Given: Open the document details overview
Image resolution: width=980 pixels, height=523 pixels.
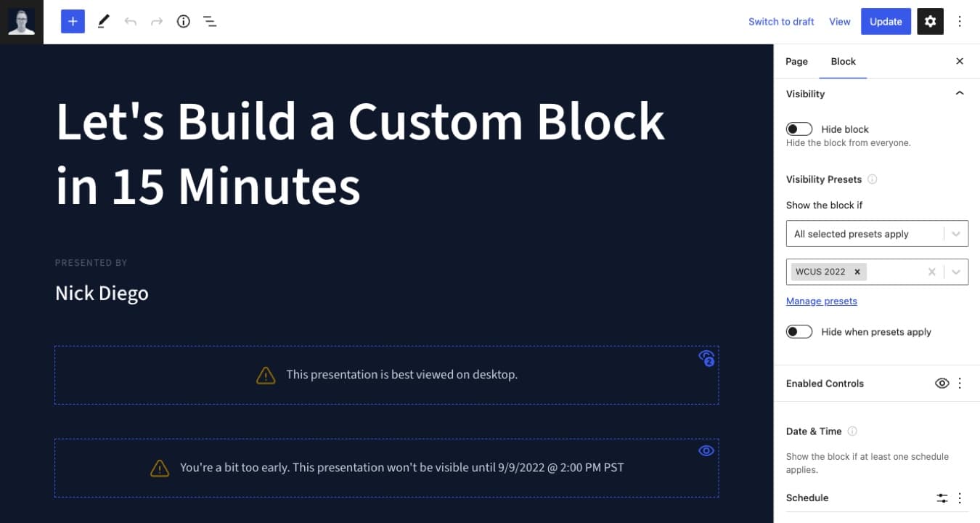Looking at the screenshot, I should tap(183, 21).
